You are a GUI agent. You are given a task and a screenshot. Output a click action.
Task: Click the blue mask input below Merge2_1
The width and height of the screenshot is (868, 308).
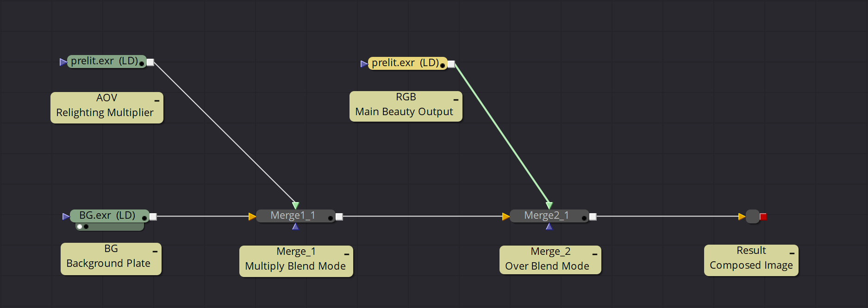(549, 227)
